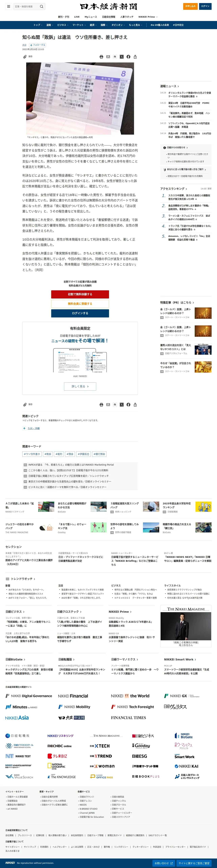217x868 pixels.
Task: Open the NIKKEI KAI logo link
Action: [186, 766]
